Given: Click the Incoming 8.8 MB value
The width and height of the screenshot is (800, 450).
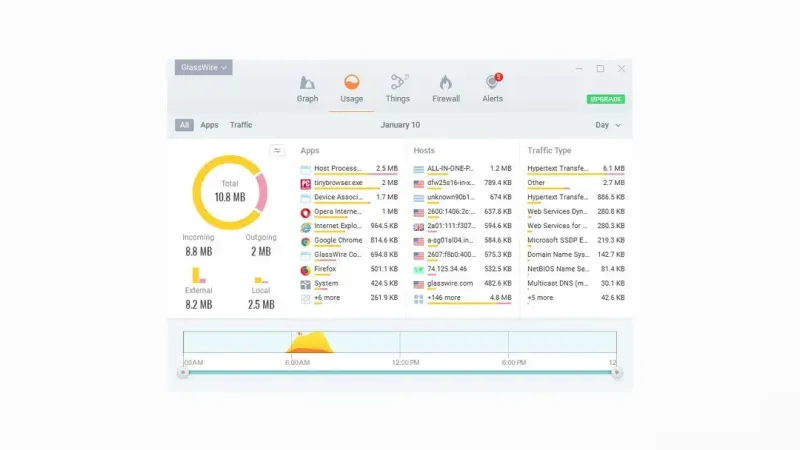Looking at the screenshot, I should pos(198,252).
